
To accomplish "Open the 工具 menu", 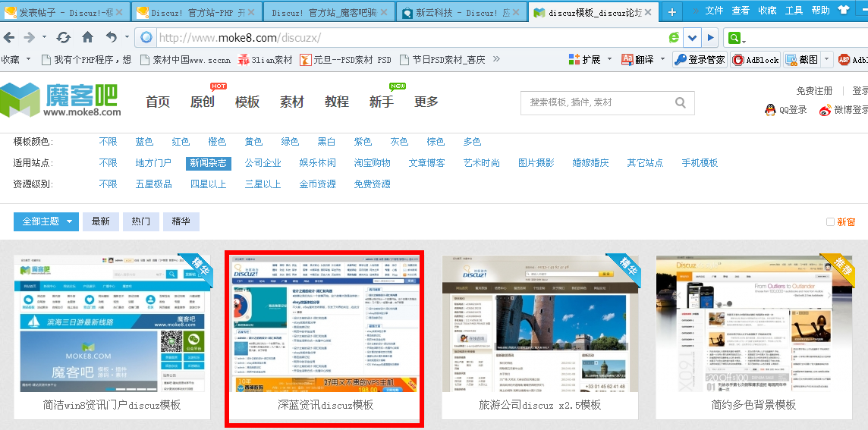I will coord(794,11).
